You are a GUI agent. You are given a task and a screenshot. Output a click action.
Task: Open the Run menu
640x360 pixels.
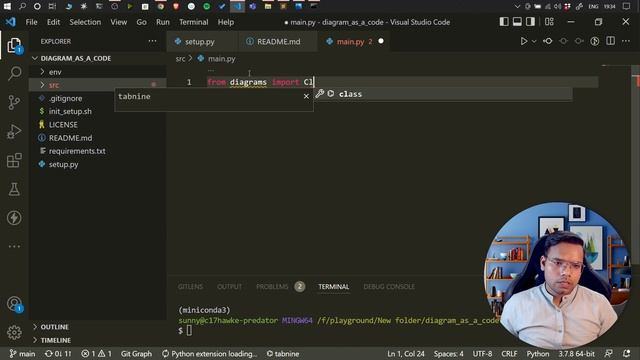[162, 22]
